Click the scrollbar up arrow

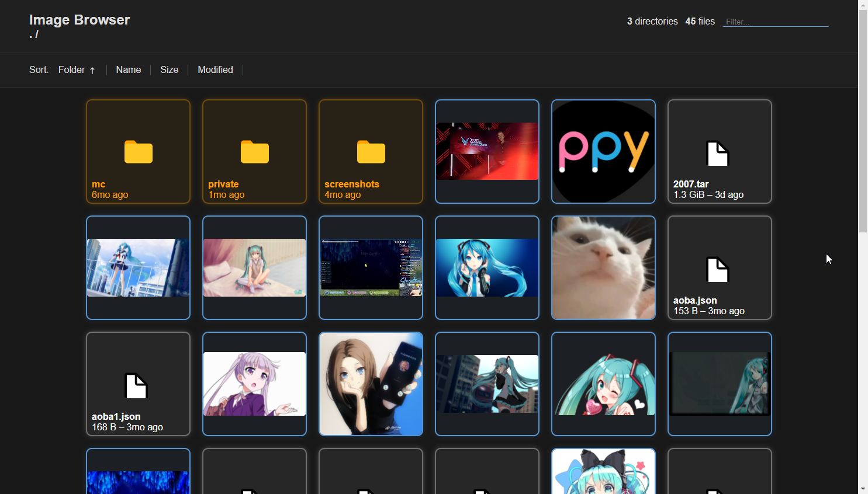tap(863, 5)
